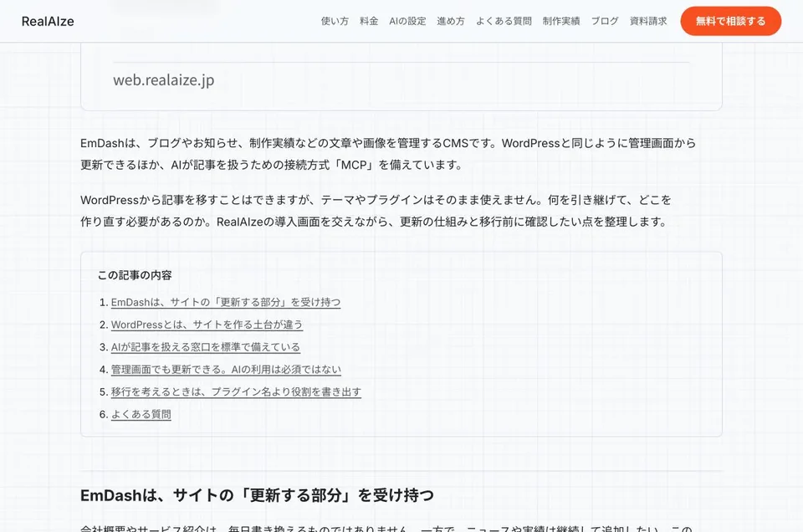Open the AIの設定 navigation item

pyautogui.click(x=407, y=21)
